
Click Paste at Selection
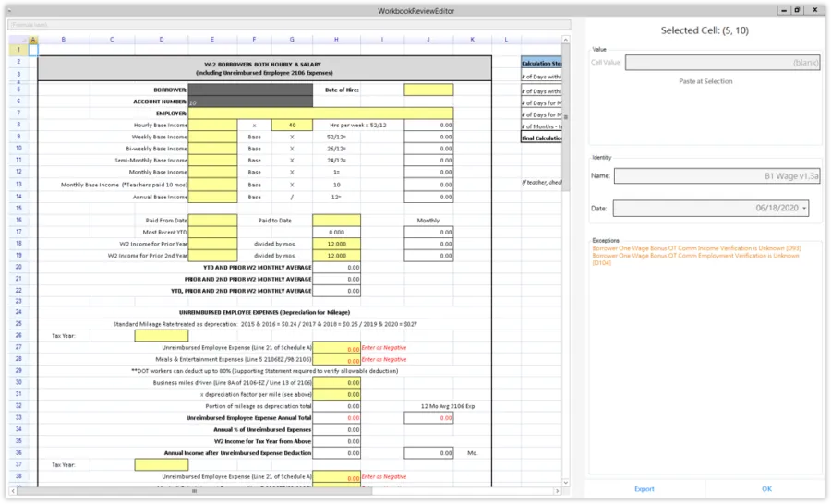click(x=705, y=81)
